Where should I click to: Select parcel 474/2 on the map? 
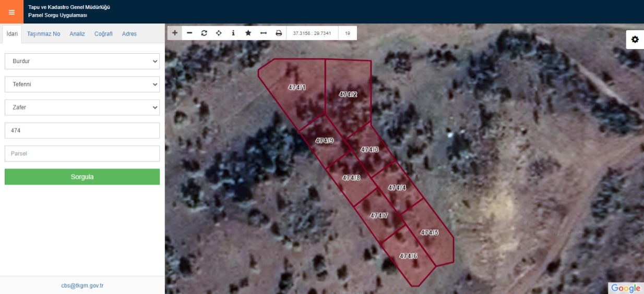[348, 94]
